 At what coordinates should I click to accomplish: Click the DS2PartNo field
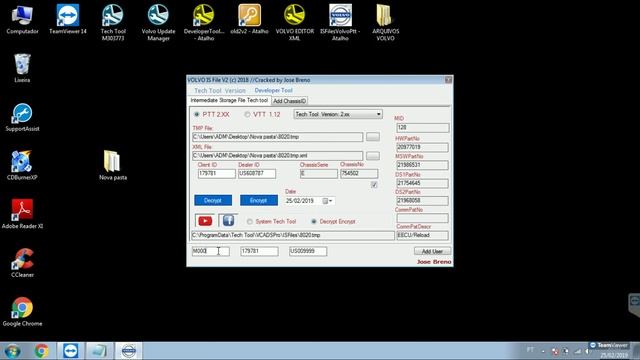[422, 200]
